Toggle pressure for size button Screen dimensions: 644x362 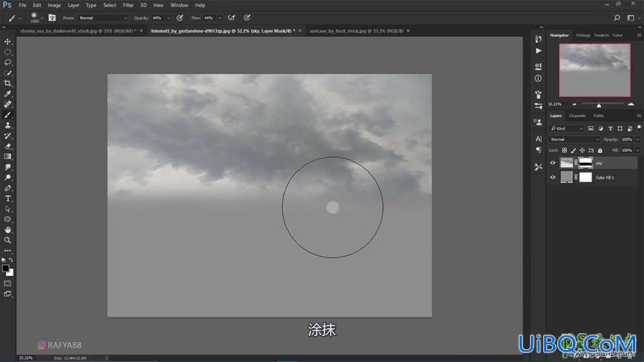(x=246, y=18)
